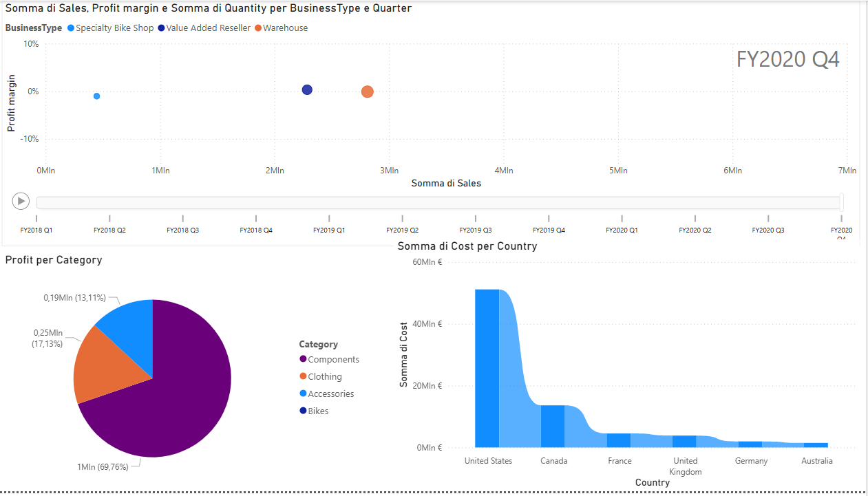This screenshot has width=868, height=496.
Task: Click the play axis slider track
Action: point(438,202)
